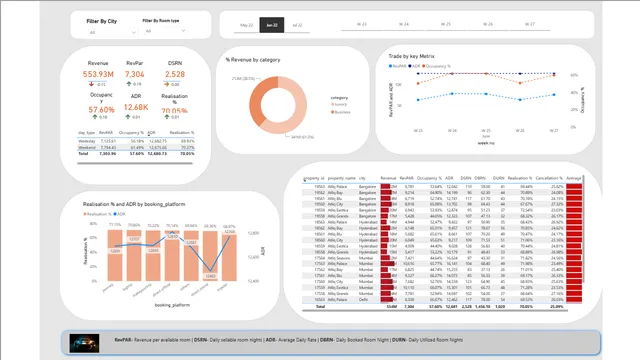
Task: Click the Luxury legend marker in donut chart
Action: tap(332, 104)
